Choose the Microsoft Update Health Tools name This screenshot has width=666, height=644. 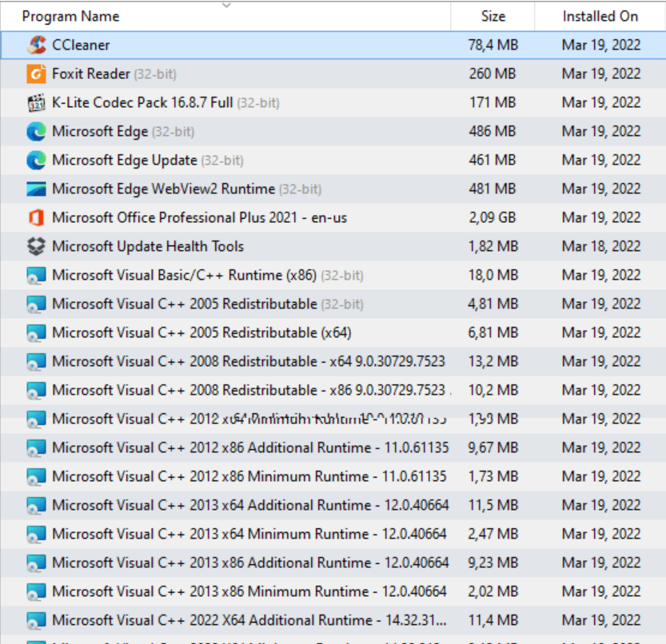tap(148, 247)
